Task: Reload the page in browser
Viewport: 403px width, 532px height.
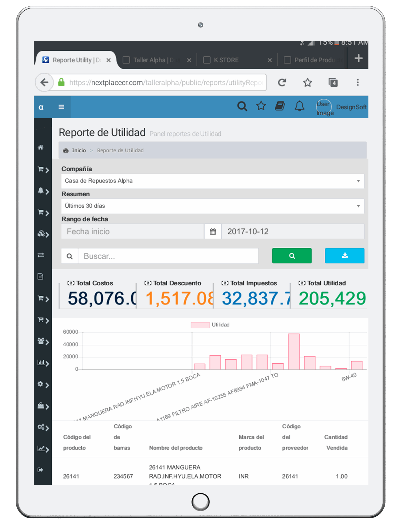Action: [x=282, y=82]
